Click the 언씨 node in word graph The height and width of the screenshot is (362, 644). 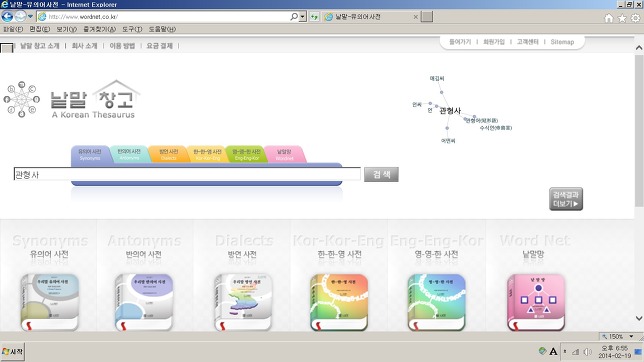click(x=416, y=105)
